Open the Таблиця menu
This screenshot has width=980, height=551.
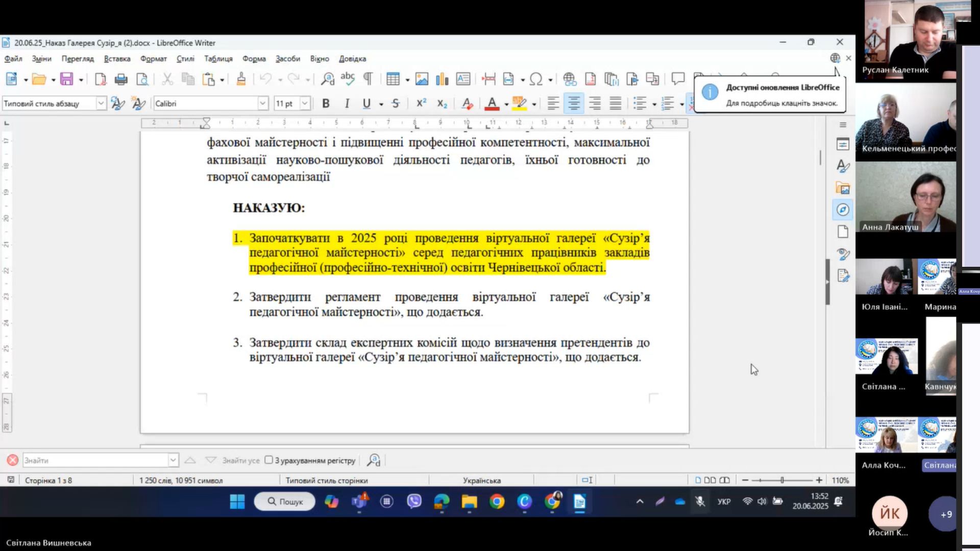coord(218,59)
